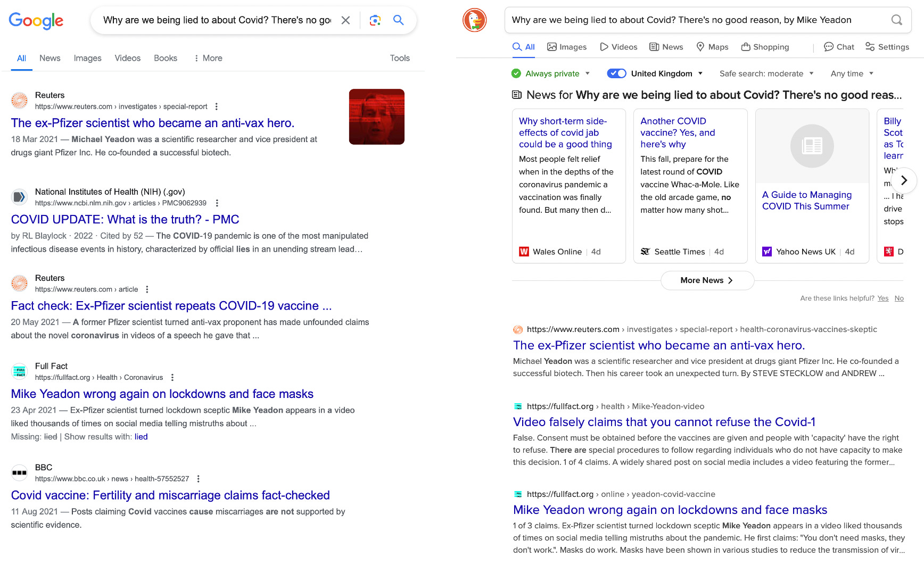Open Safe search: moderate dropdown
The width and height of the screenshot is (924, 565).
(x=766, y=73)
